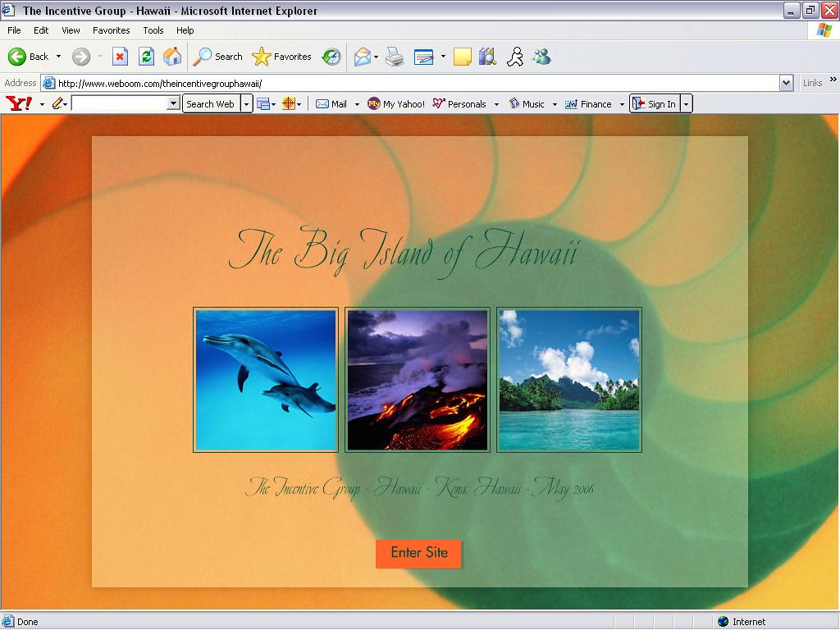
Task: Click the Favorites star icon
Action: click(261, 57)
